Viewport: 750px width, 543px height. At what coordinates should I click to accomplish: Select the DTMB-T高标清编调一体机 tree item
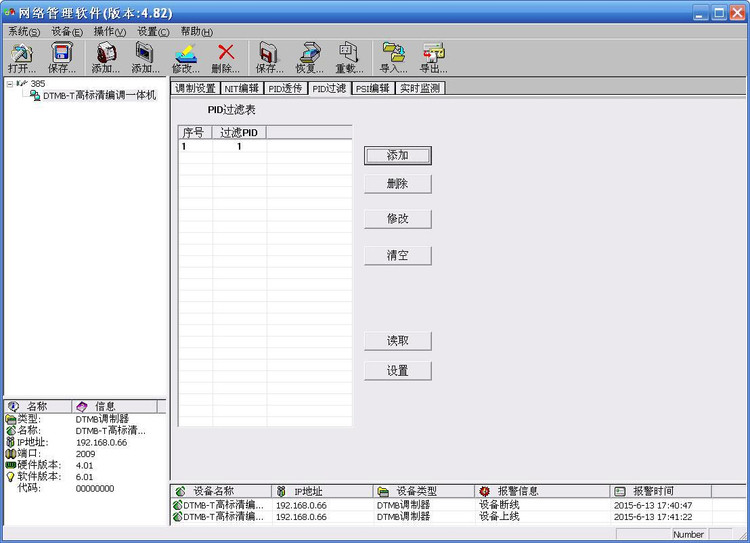coord(99,95)
